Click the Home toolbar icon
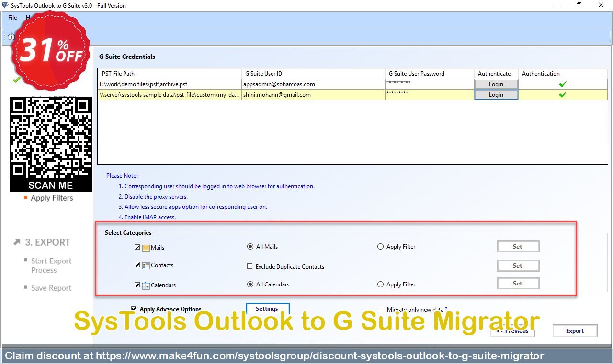613x364 pixels. (x=11, y=36)
